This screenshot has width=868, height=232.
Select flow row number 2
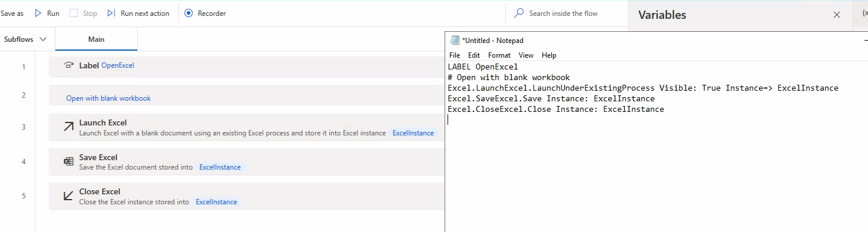point(24,95)
